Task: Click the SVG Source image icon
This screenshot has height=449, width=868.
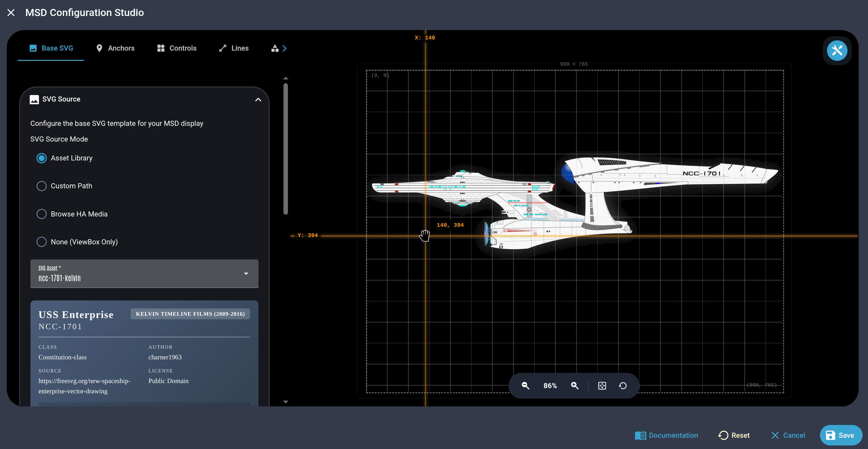Action: [34, 99]
